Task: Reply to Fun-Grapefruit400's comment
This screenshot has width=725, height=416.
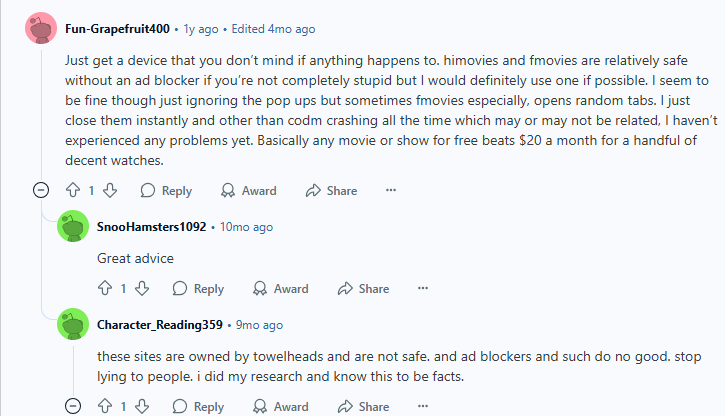Action: (x=166, y=190)
